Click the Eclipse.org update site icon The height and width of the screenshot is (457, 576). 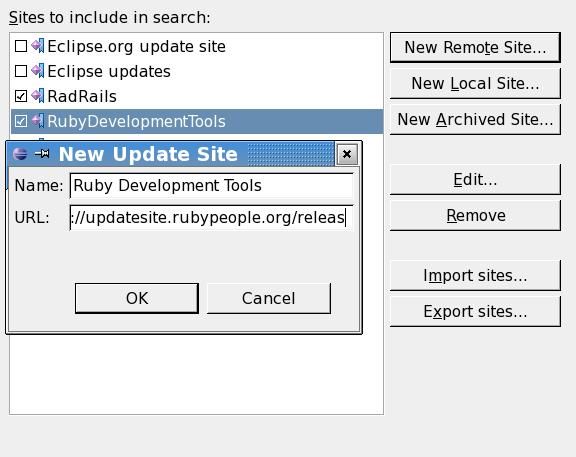[x=38, y=46]
